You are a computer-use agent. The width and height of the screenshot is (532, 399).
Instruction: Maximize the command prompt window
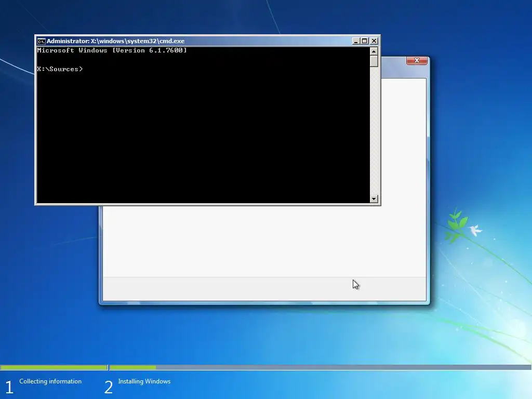tap(365, 41)
